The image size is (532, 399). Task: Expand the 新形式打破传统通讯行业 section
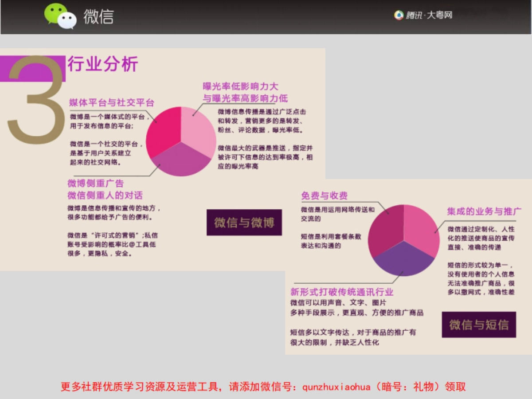pyautogui.click(x=343, y=292)
